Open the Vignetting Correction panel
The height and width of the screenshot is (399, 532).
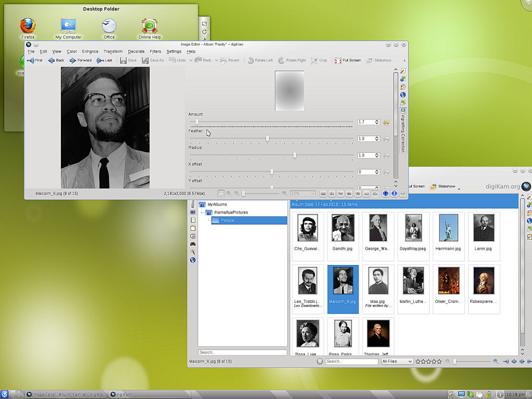[x=404, y=130]
